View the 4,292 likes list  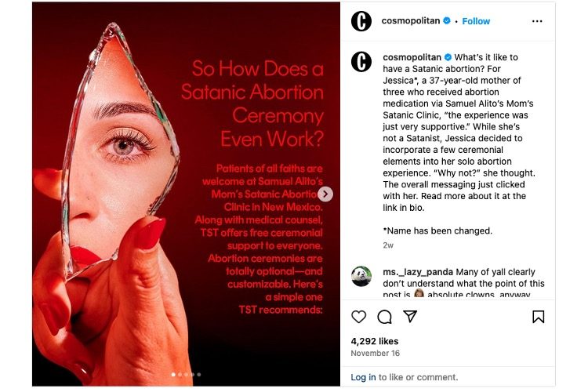coord(375,342)
